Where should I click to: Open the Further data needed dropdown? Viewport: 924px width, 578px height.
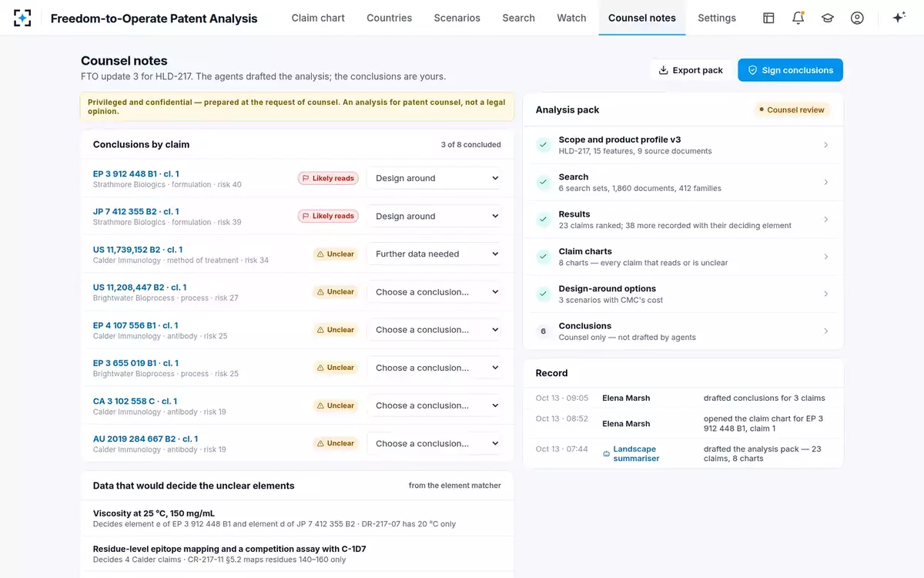click(434, 254)
